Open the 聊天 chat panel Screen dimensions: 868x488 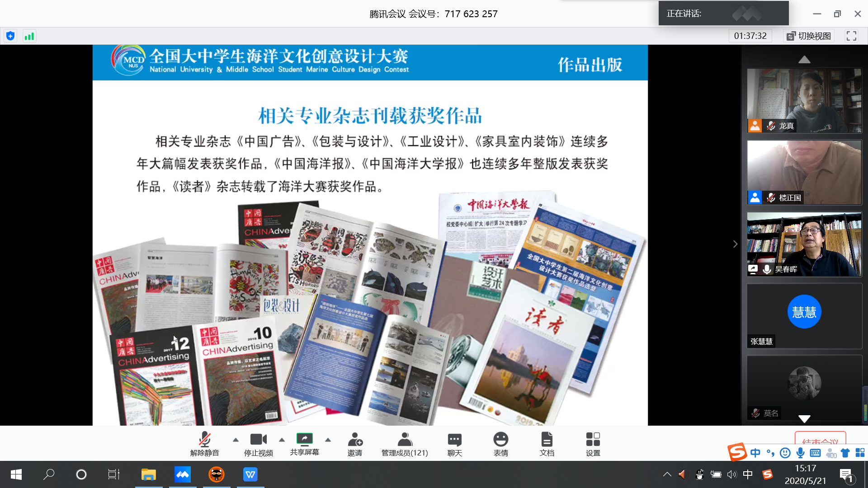coord(454,444)
